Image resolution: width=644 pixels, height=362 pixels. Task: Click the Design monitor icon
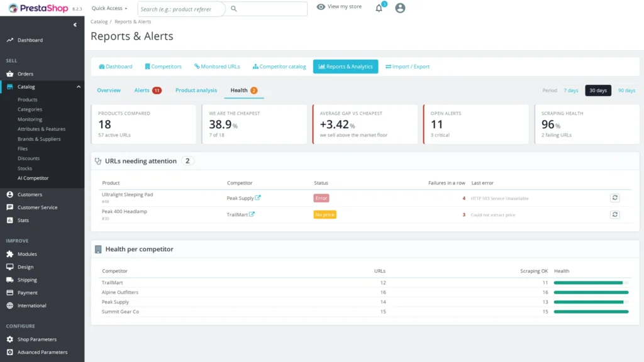click(10, 266)
